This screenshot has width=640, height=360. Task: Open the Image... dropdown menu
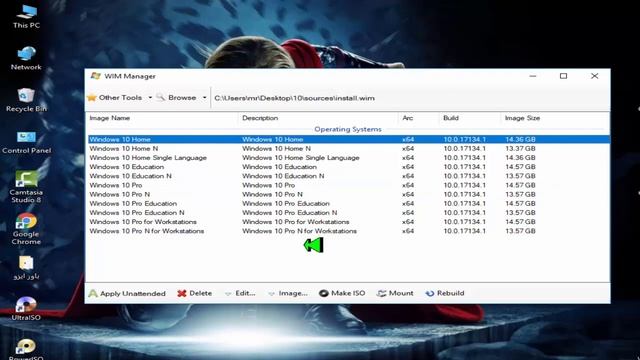[x=288, y=293]
